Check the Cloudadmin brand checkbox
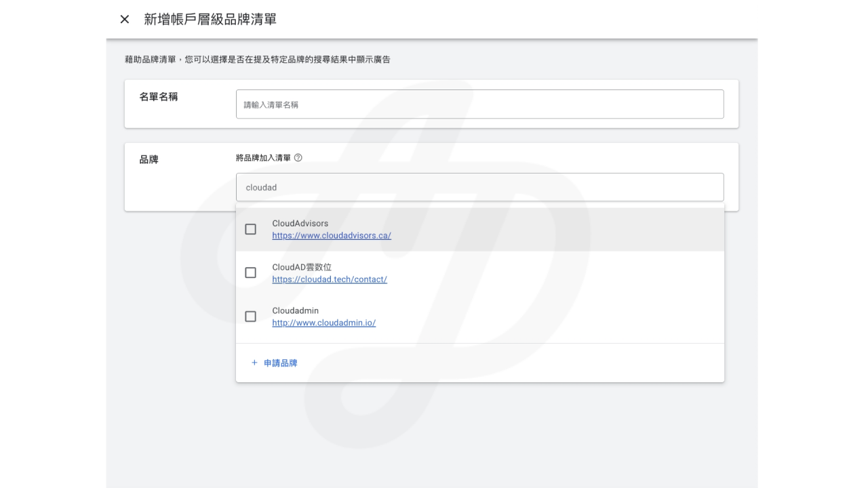 (x=250, y=317)
